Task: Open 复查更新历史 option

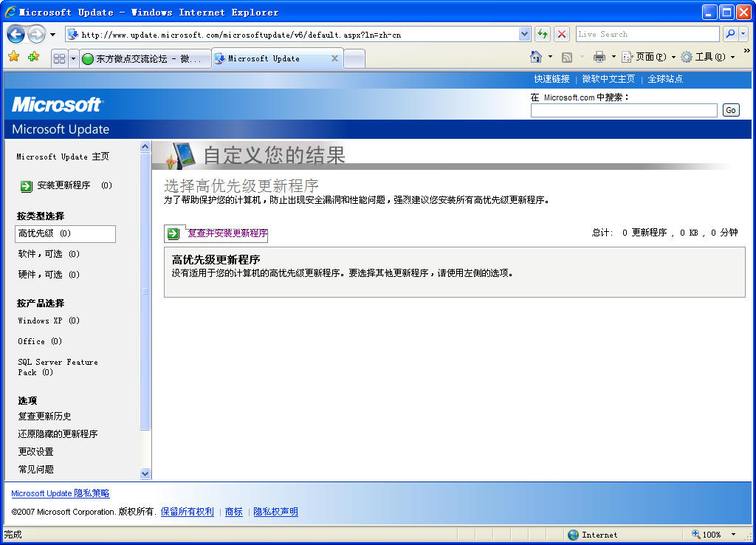Action: coord(44,417)
